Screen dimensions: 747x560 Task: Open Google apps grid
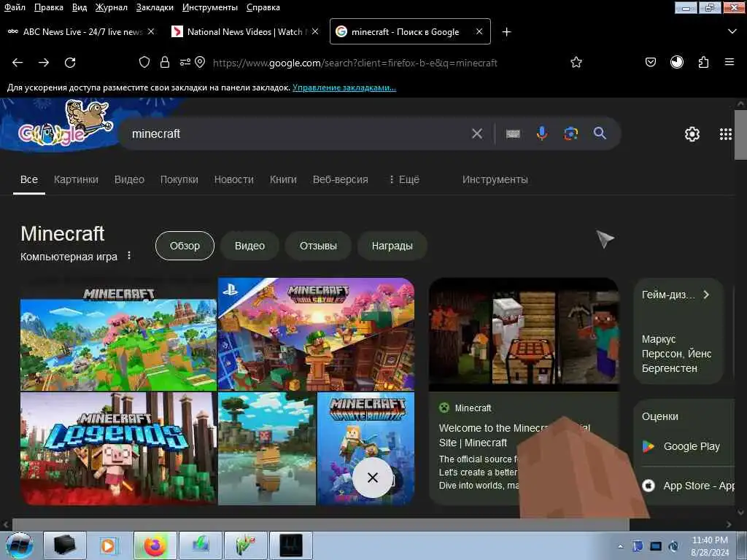(x=726, y=134)
